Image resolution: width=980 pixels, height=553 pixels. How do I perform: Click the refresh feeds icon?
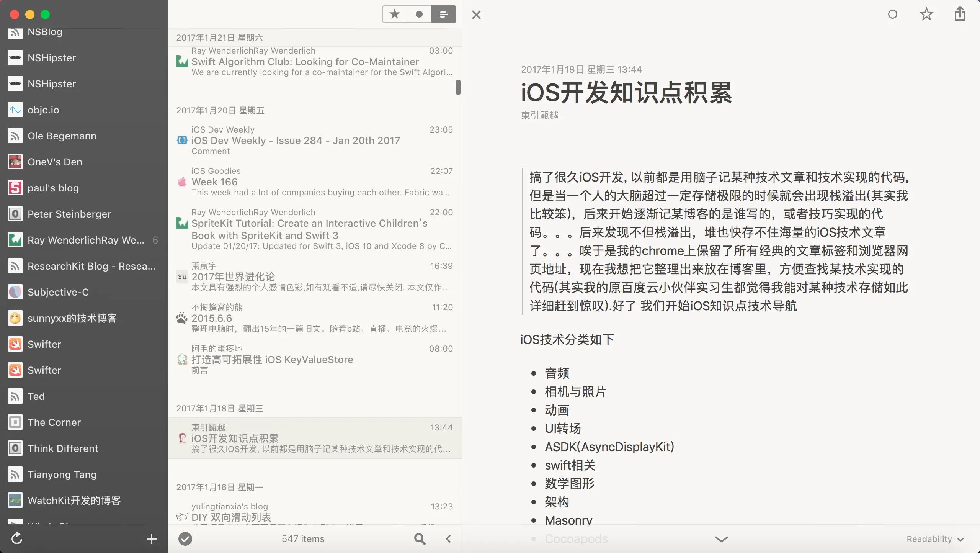click(x=17, y=538)
